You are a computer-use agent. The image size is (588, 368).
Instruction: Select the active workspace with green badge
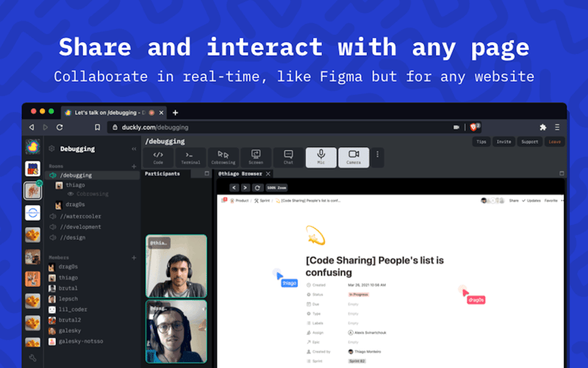point(32,191)
